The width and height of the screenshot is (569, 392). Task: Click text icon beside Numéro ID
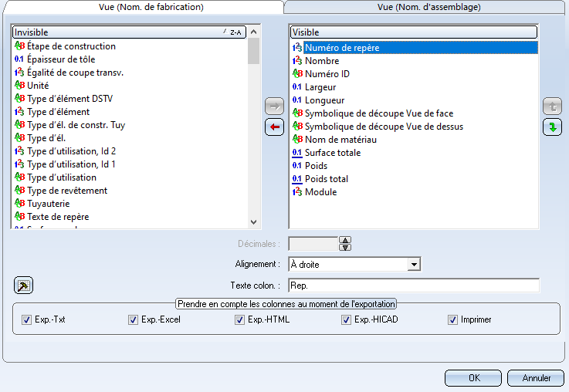[x=297, y=73]
